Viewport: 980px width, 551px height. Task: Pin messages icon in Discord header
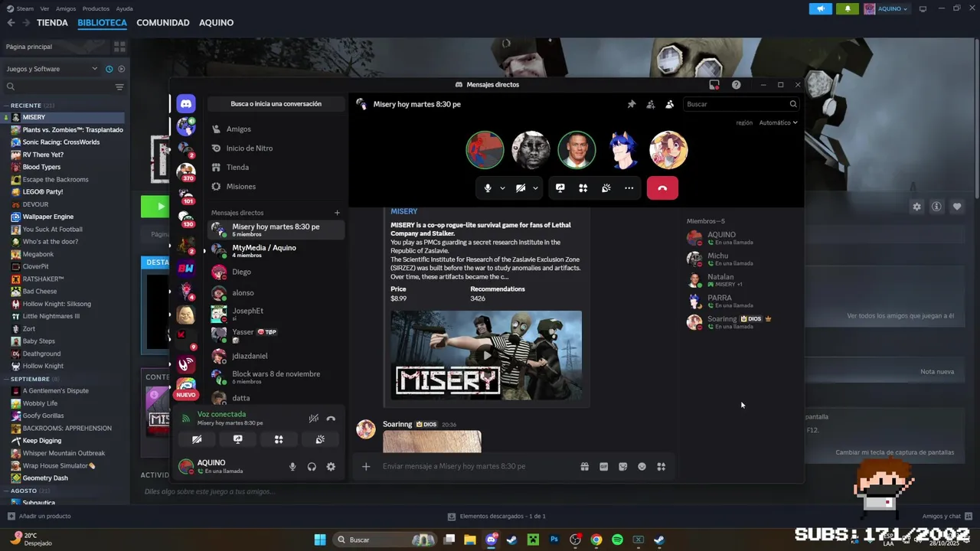pyautogui.click(x=632, y=104)
